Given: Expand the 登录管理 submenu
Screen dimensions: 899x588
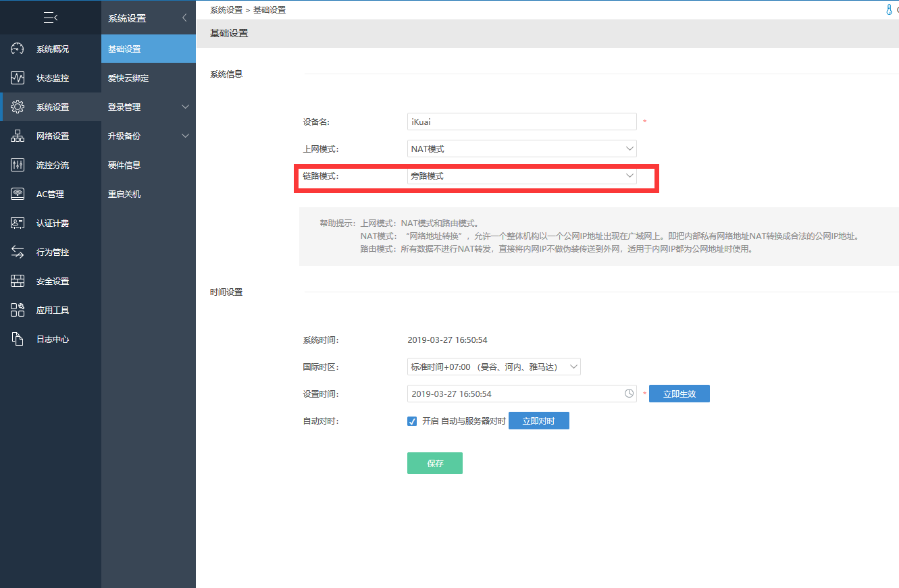Looking at the screenshot, I should click(x=148, y=107).
